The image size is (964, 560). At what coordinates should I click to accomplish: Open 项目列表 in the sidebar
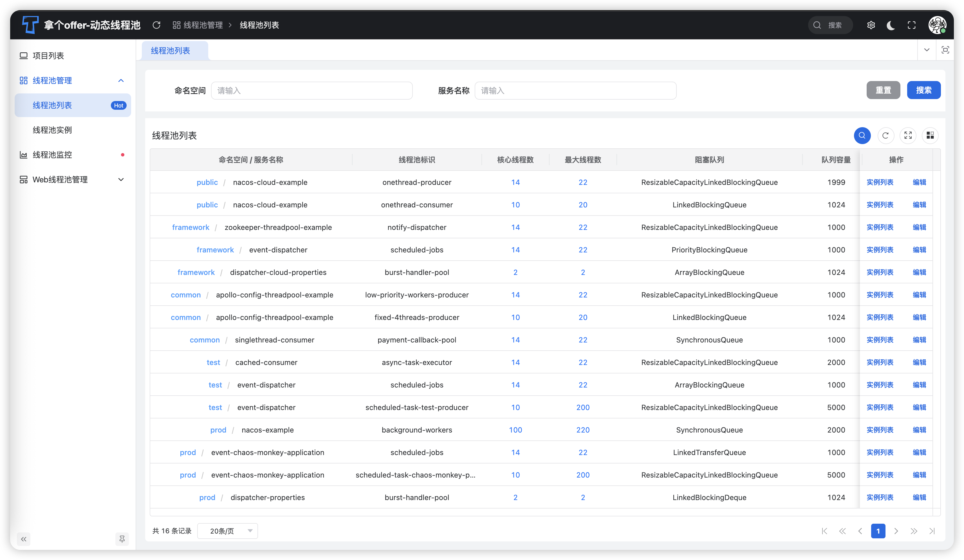73,55
